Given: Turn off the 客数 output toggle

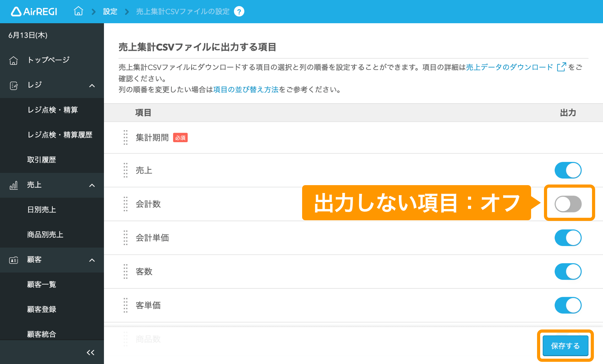Looking at the screenshot, I should tap(568, 271).
